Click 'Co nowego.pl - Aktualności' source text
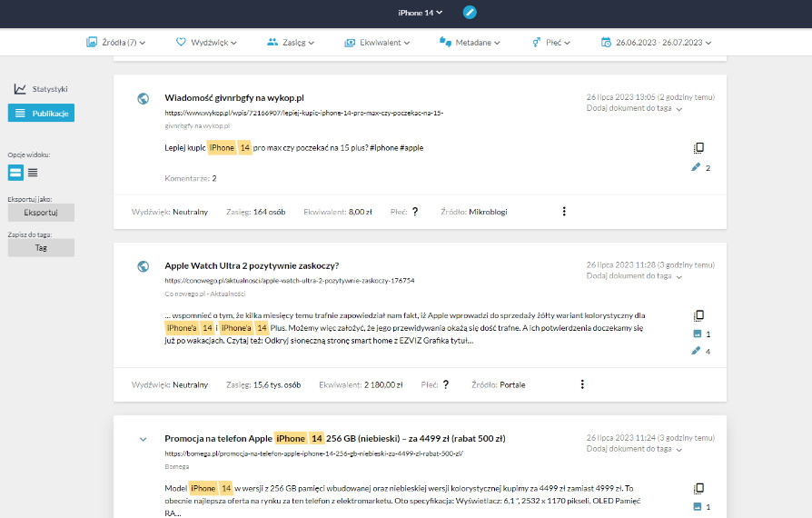The height and width of the screenshot is (518, 812). pos(205,294)
